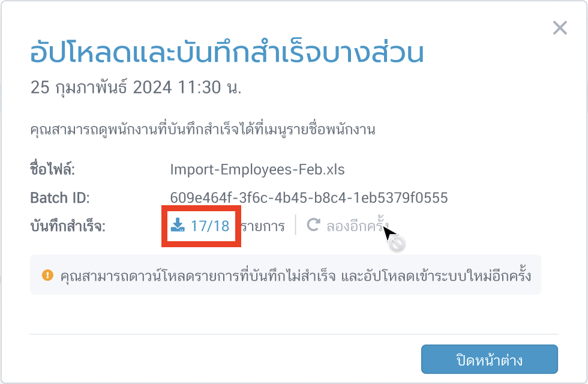Click the orange warning icon in notice
The image size is (588, 384).
(47, 275)
